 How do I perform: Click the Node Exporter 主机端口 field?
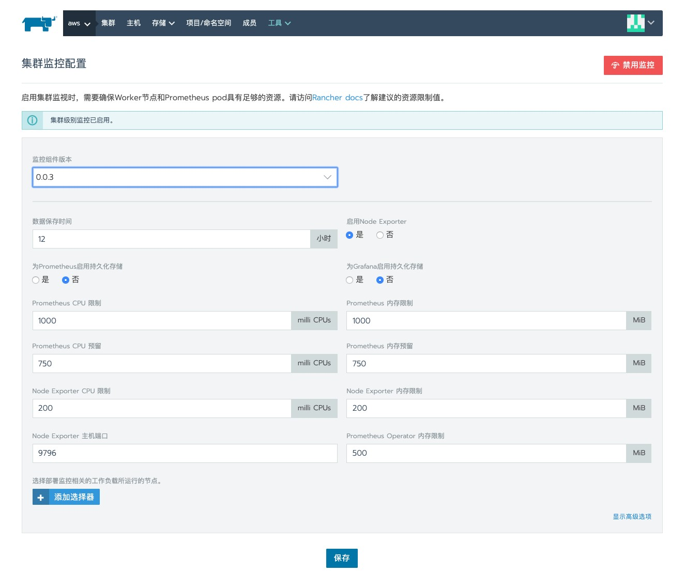(x=185, y=453)
